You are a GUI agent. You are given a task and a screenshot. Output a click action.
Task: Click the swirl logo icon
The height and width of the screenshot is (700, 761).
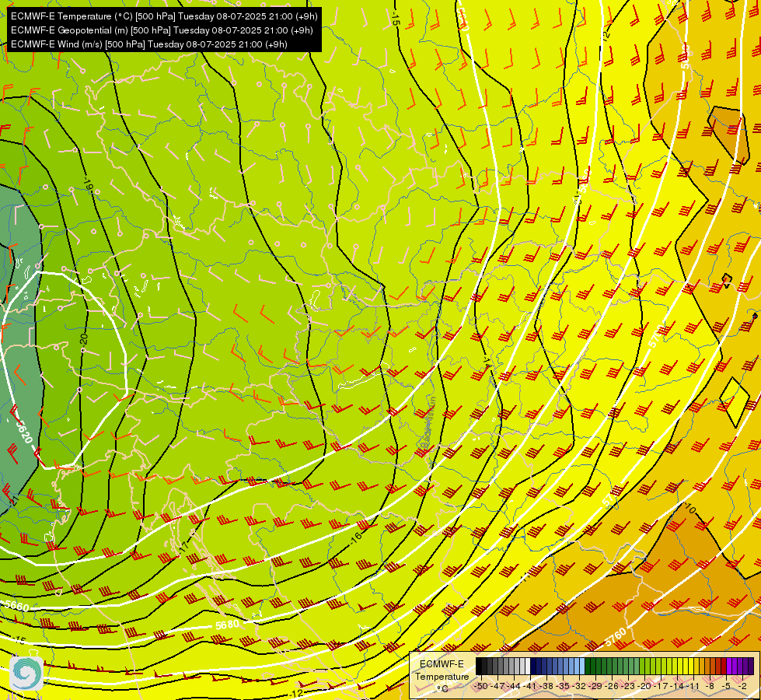pyautogui.click(x=26, y=674)
